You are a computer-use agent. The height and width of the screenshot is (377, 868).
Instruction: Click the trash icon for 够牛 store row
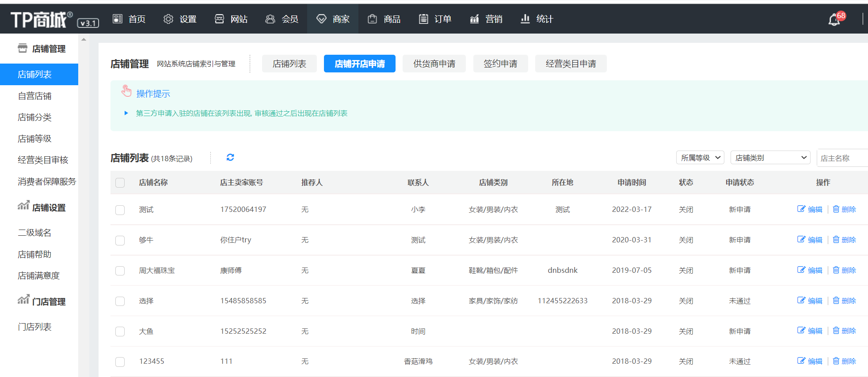pyautogui.click(x=836, y=239)
